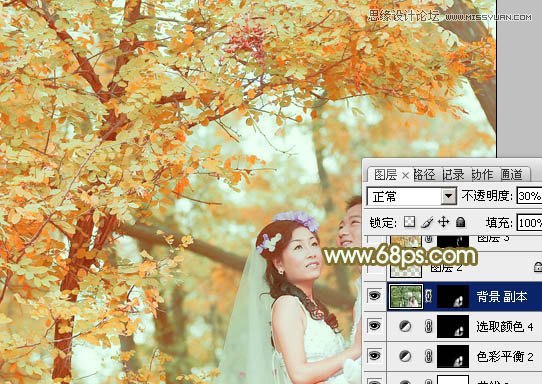Close the 图层 tab with its X
Image resolution: width=542 pixels, height=384 pixels.
405,176
